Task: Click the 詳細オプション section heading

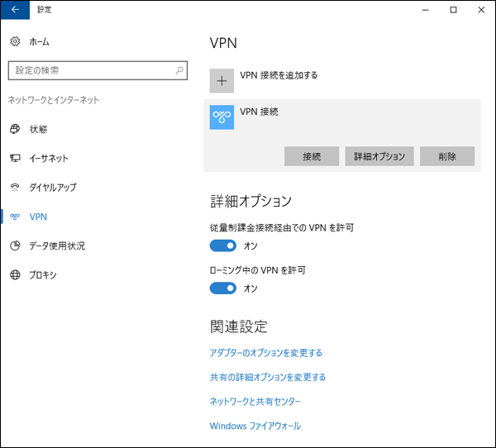Action: coord(250,201)
